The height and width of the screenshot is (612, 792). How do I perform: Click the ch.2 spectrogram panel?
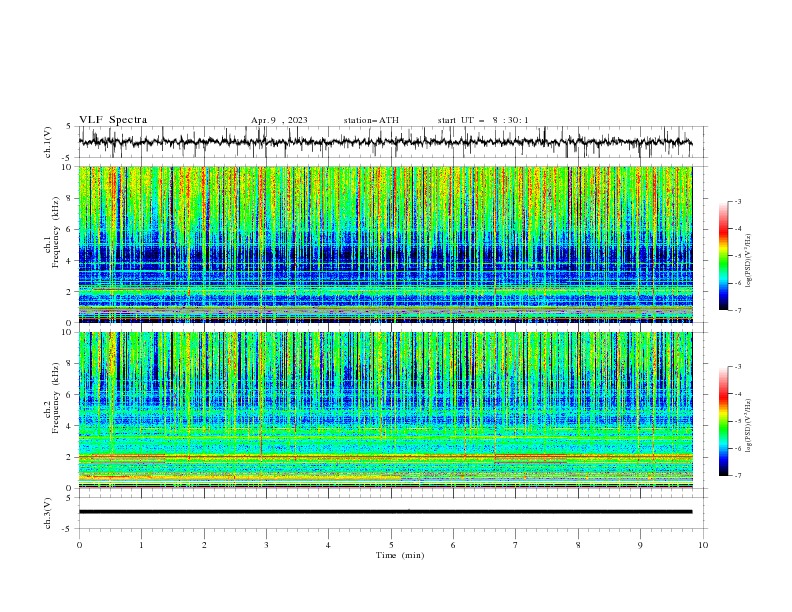click(385, 410)
